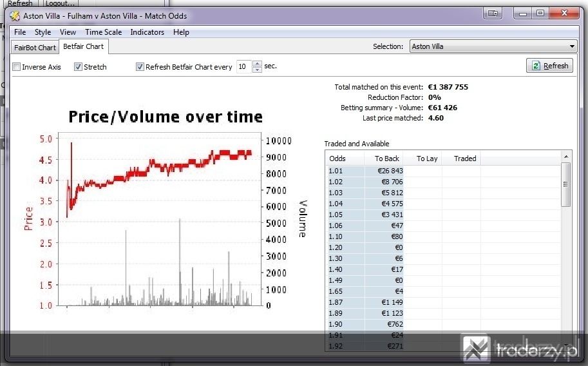Select the odds 1.04 row
The image size is (588, 366).
click(443, 204)
